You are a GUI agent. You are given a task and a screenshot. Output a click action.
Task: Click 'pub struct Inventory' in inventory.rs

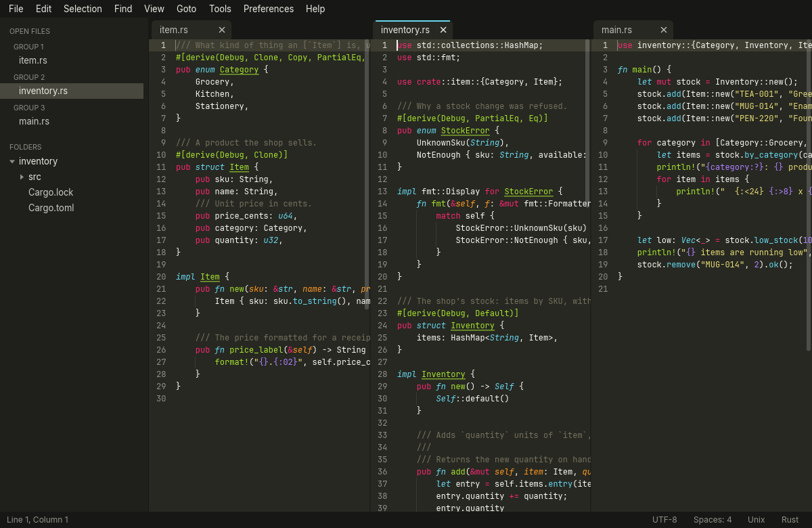pos(451,326)
